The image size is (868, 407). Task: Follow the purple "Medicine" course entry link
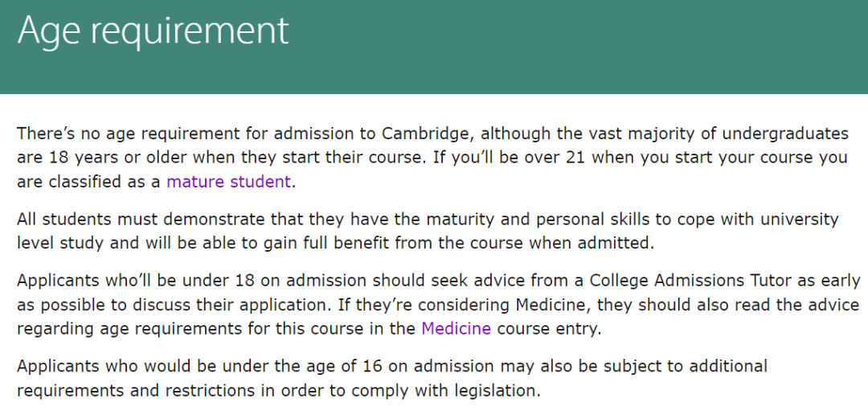point(456,328)
